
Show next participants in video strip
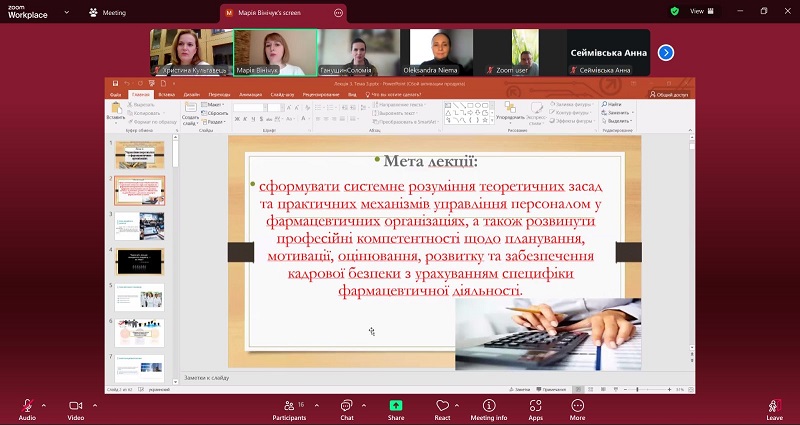coord(665,52)
